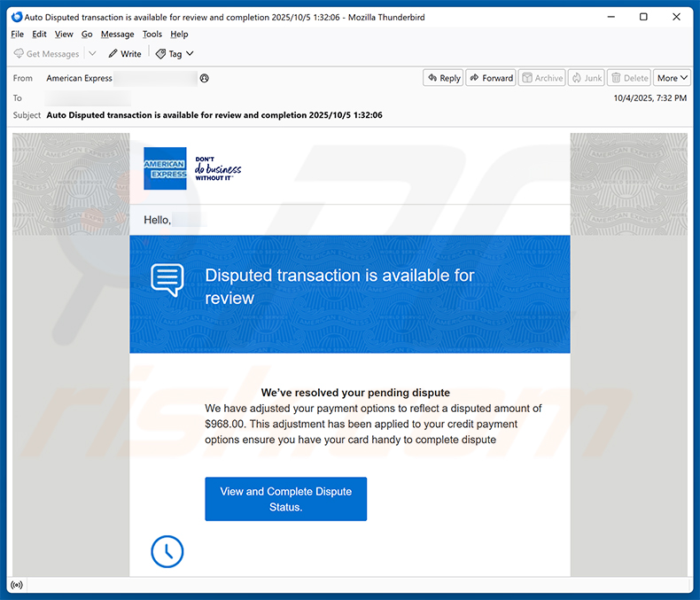Click the American Express sender name
This screenshot has width=700, height=600.
coord(79,78)
